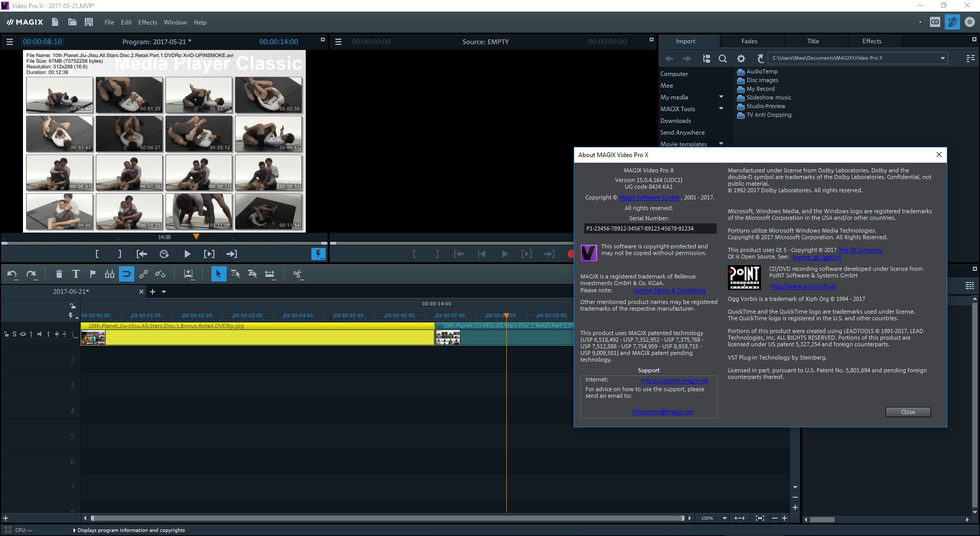The height and width of the screenshot is (536, 980).
Task: Expand Movie templates list
Action: click(721, 144)
